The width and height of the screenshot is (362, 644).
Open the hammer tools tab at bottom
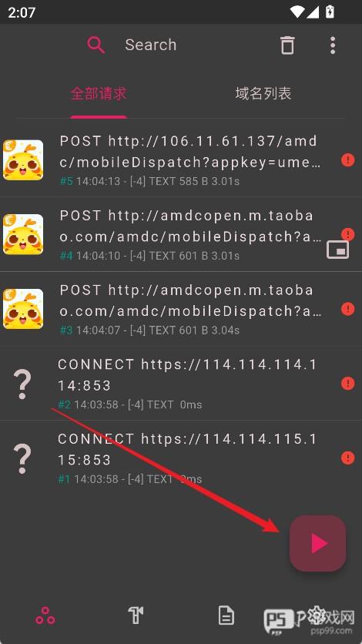point(136,615)
